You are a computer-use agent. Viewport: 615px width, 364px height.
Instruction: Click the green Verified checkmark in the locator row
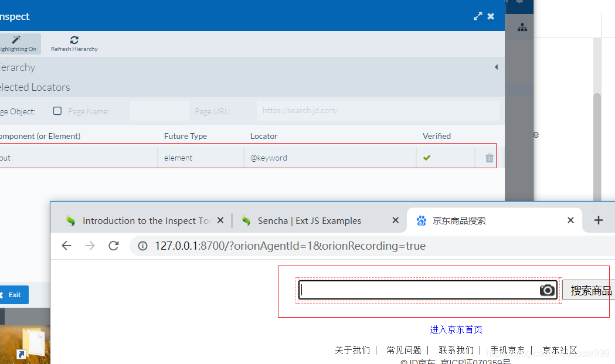(x=427, y=158)
